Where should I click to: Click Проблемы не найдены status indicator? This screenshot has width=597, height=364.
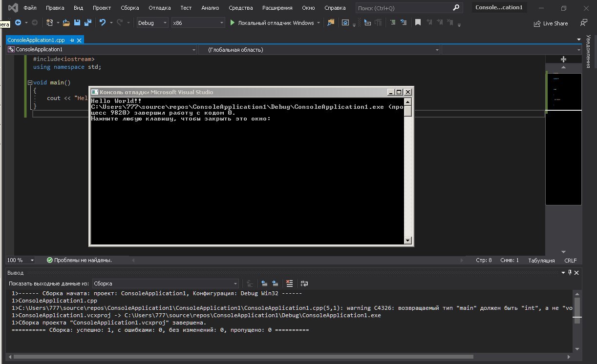click(x=79, y=260)
